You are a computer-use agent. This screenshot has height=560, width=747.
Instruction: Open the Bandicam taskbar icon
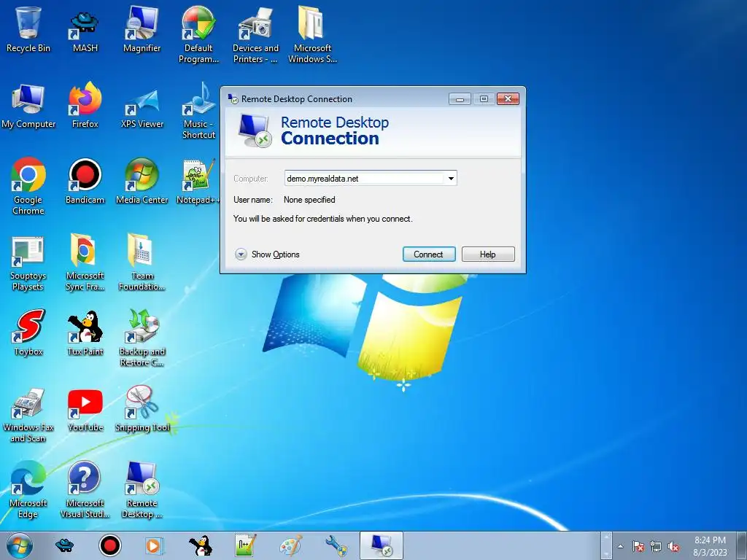(x=109, y=545)
